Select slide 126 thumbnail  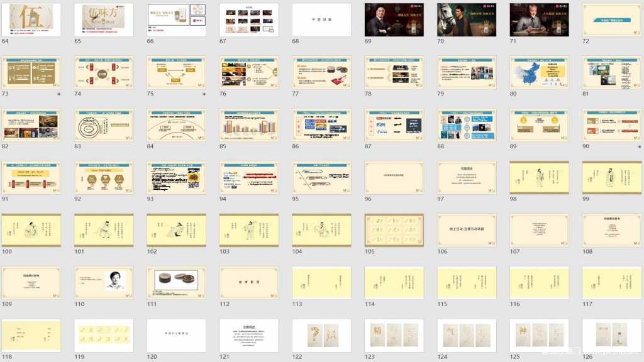tap(612, 336)
